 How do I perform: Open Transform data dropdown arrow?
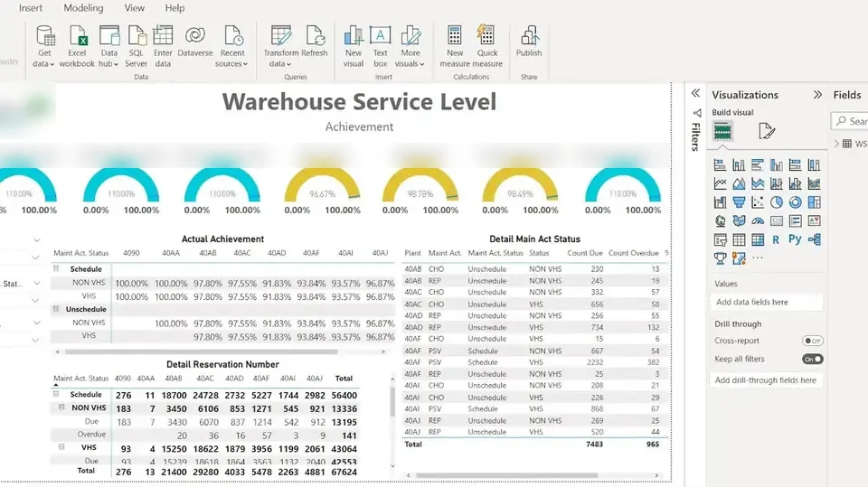288,64
